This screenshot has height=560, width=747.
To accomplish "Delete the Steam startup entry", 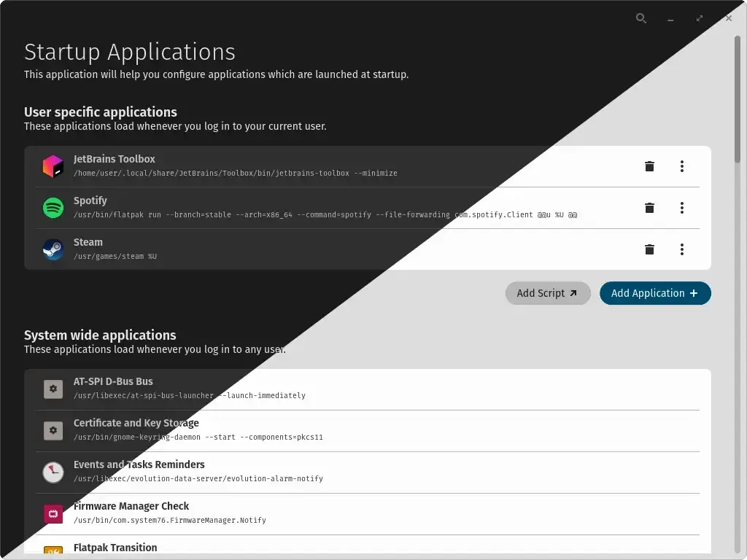I will [649, 249].
